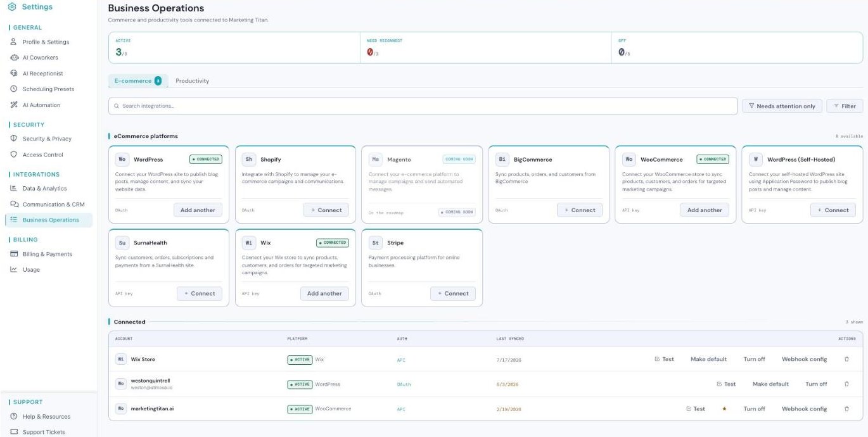Turn off the westonquintrell connection
868x437 pixels.
point(816,384)
